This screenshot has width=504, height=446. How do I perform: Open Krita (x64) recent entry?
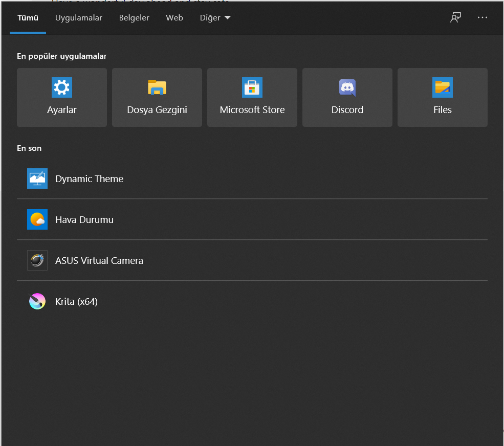tap(252, 301)
